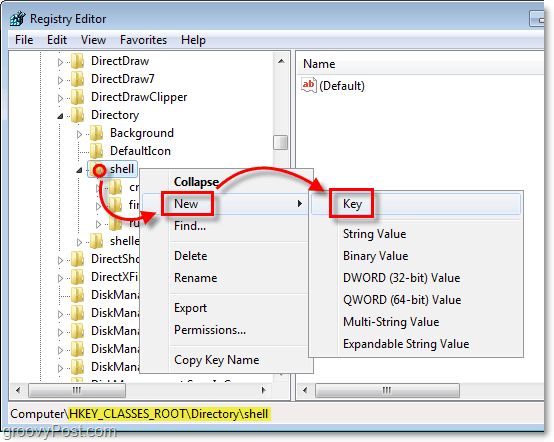
Task: Select the (Default) value entry
Action: 342,86
